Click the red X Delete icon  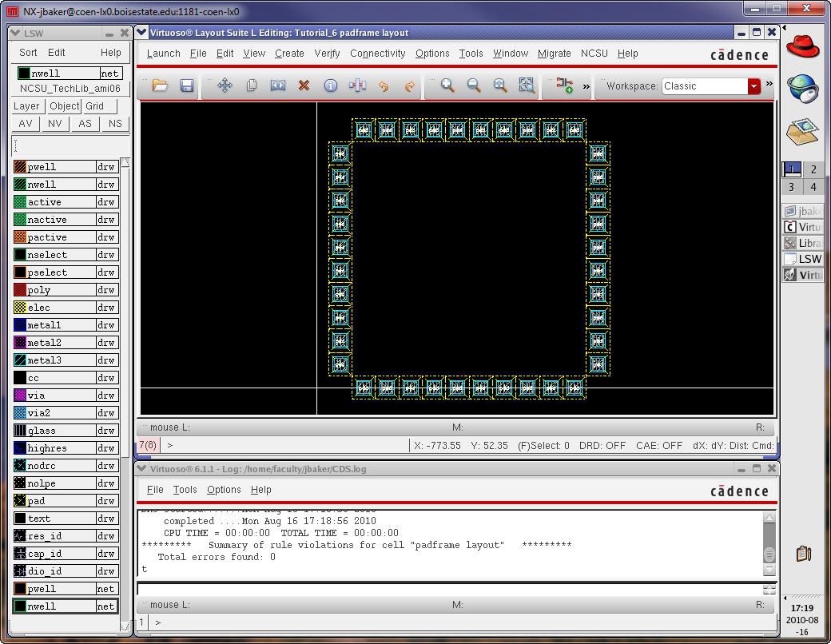tap(304, 85)
